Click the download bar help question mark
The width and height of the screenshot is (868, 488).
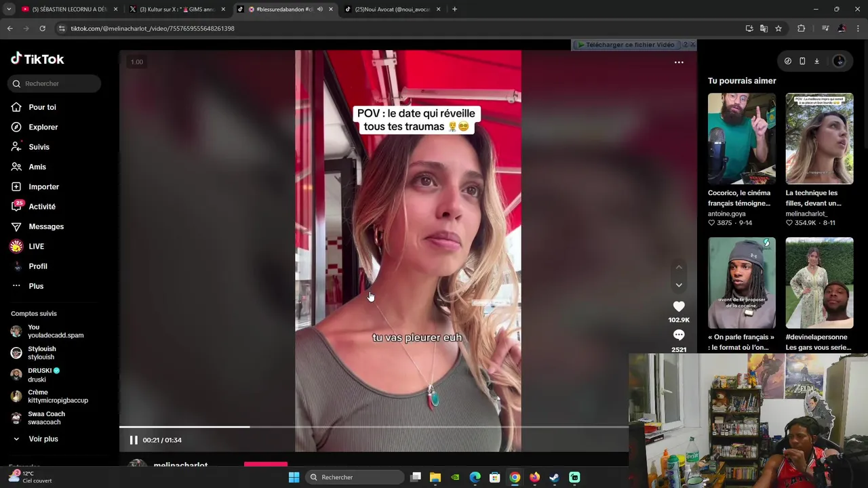click(685, 45)
